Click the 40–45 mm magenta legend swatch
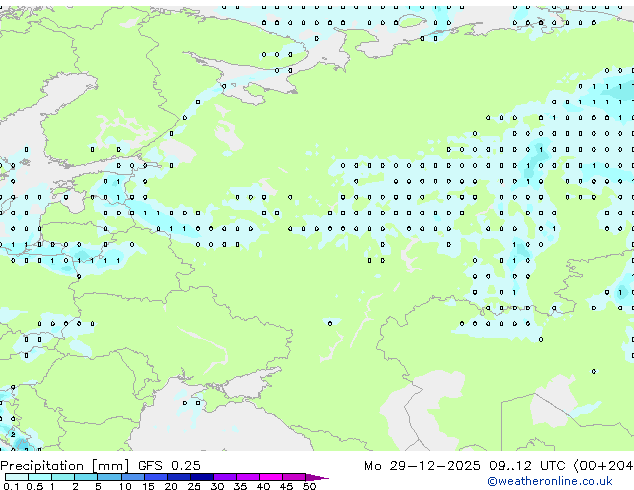The width and height of the screenshot is (634, 490). tap(271, 477)
